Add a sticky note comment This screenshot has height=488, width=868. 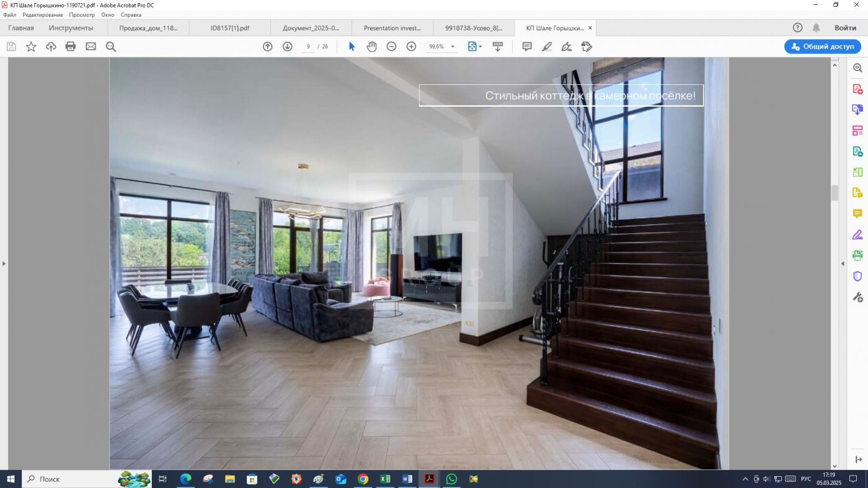(527, 47)
